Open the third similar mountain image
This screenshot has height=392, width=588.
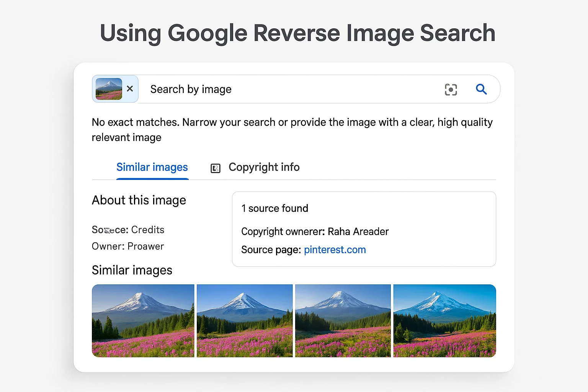(343, 320)
